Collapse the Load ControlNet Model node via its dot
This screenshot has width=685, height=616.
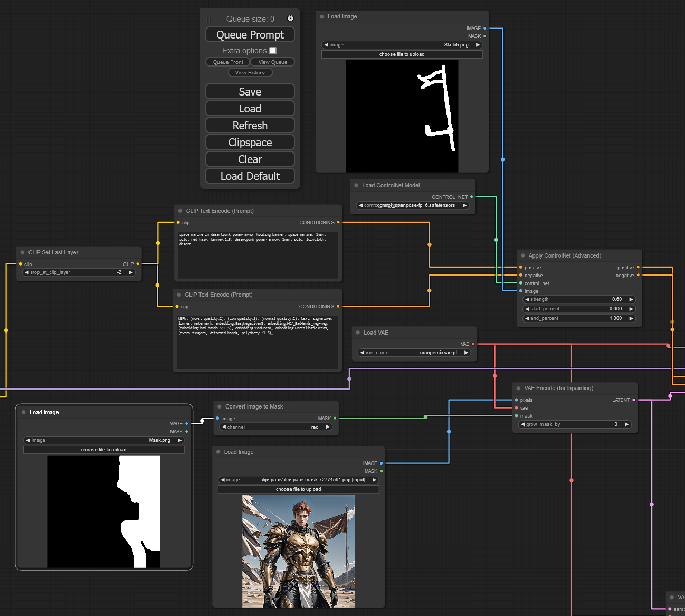(x=357, y=185)
